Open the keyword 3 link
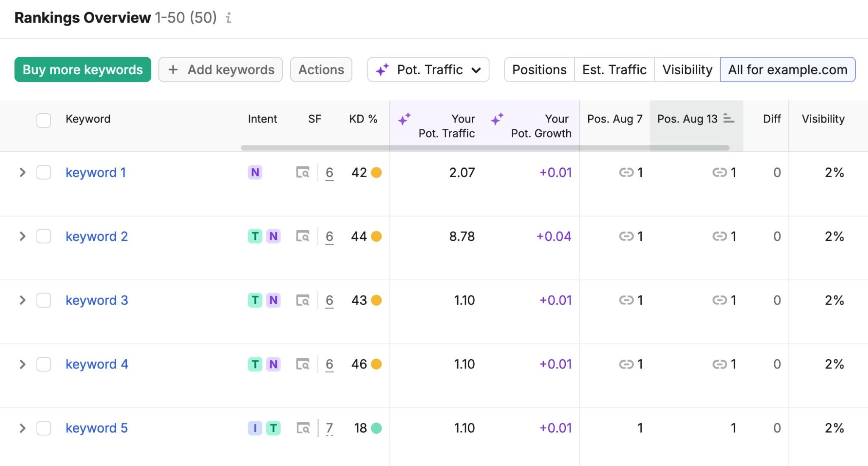868x466 pixels. pos(97,300)
